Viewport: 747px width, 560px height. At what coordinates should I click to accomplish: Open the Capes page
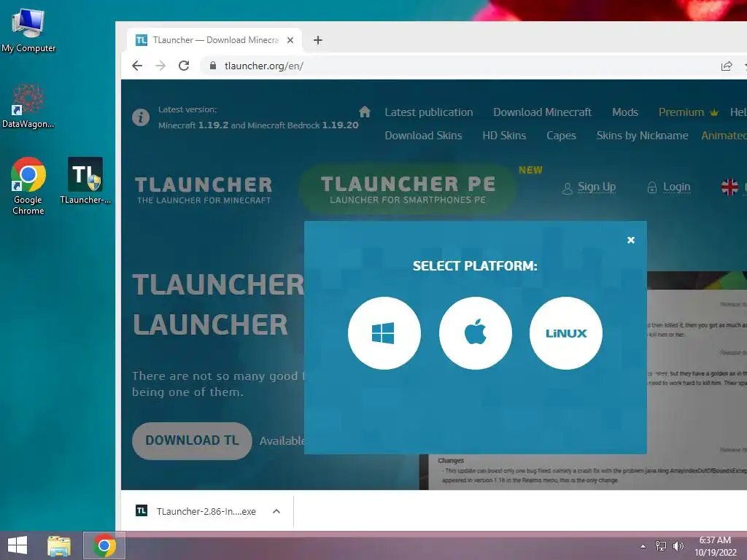click(561, 136)
